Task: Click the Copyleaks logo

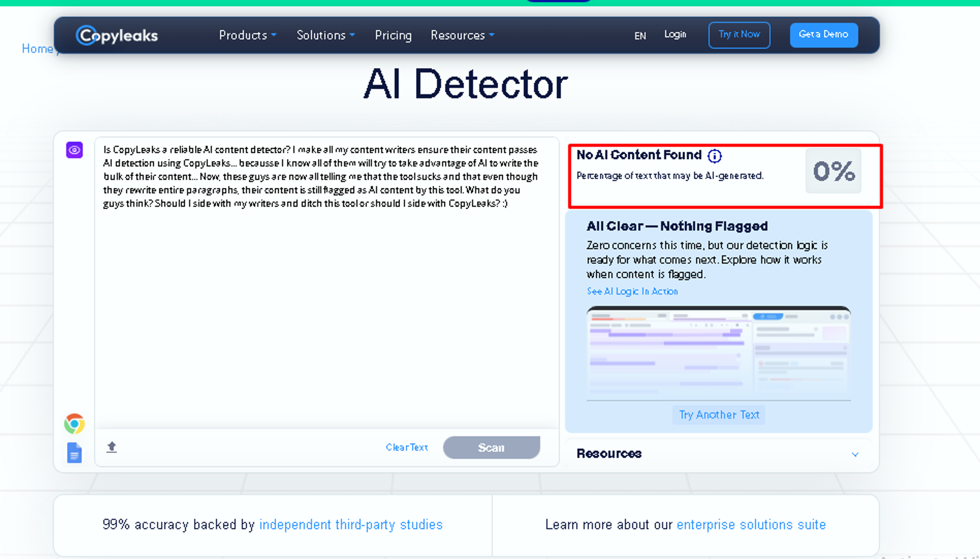Action: click(117, 35)
